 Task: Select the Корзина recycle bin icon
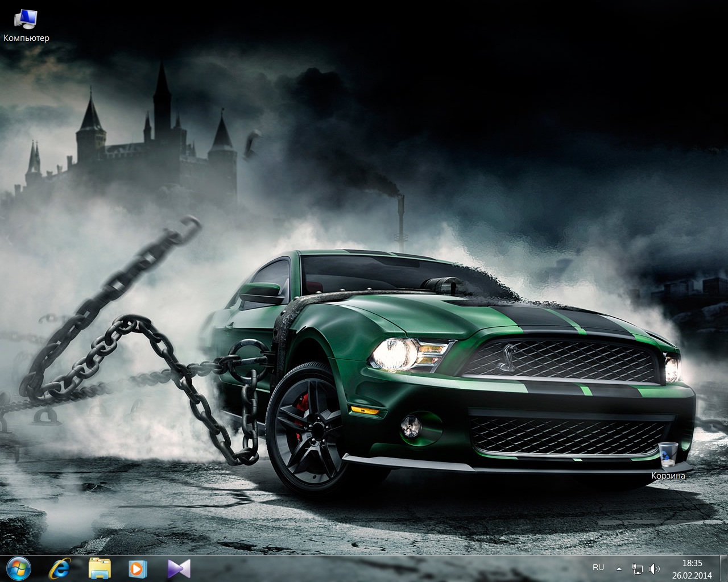pyautogui.click(x=668, y=461)
